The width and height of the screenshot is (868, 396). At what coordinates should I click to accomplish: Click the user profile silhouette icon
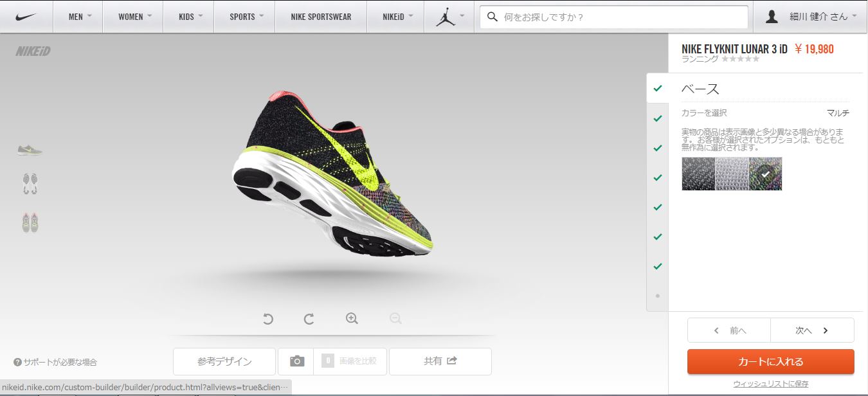pos(772,17)
